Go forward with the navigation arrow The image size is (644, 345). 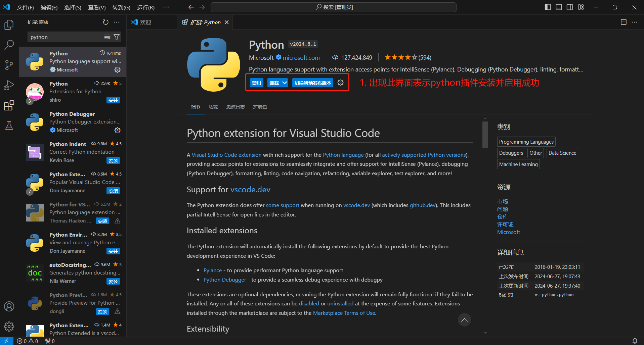tap(202, 7)
